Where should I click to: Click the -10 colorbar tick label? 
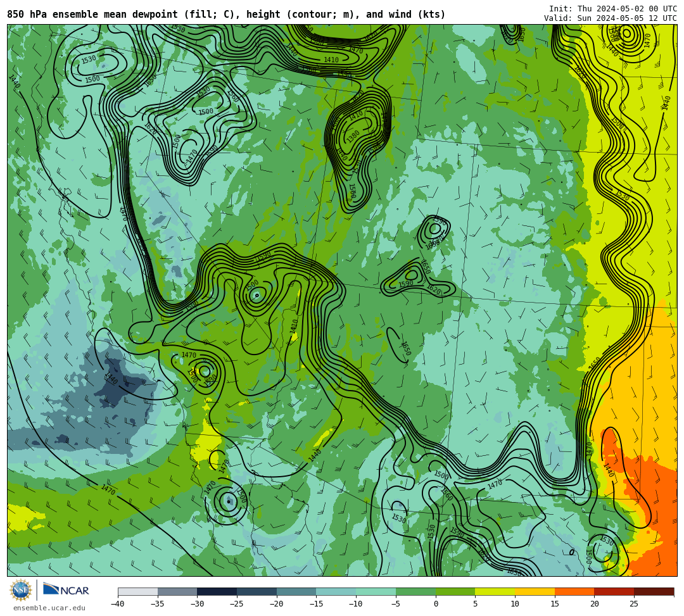(x=355, y=604)
